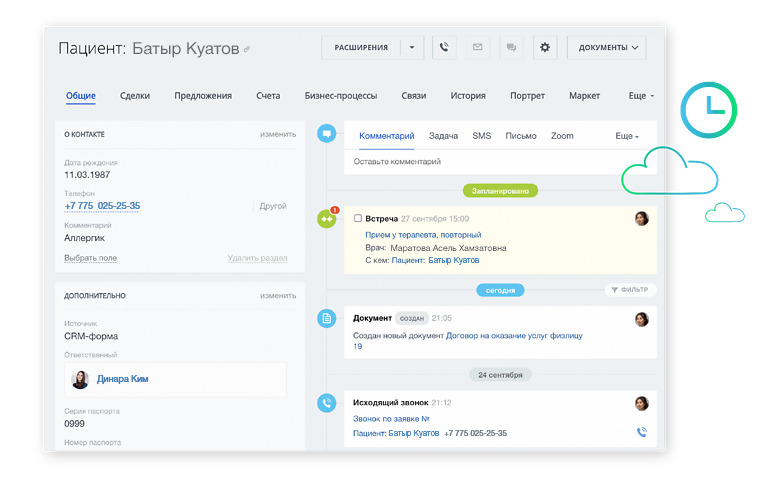Expand the Расширения dropdown arrow

pos(413,47)
